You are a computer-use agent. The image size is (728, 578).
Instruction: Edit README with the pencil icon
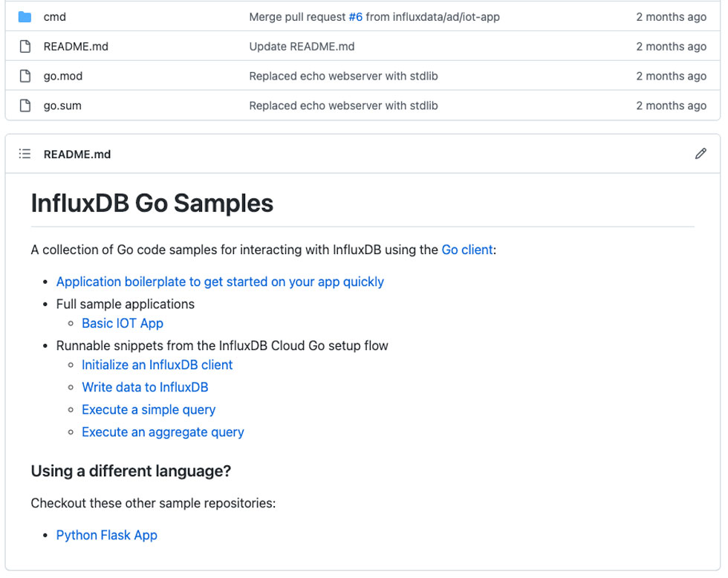701,154
